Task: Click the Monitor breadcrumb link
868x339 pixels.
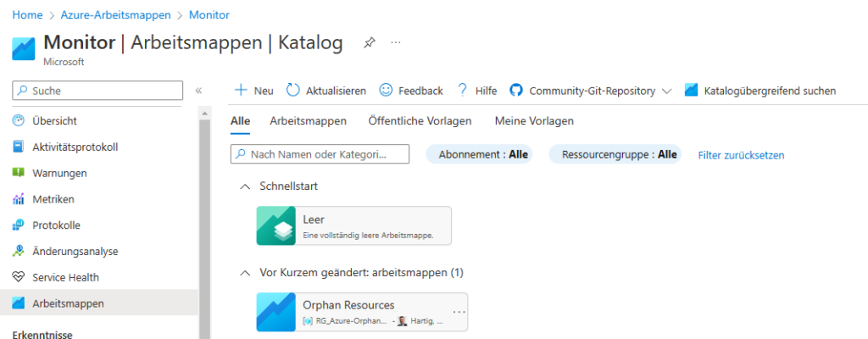Action: (x=209, y=15)
